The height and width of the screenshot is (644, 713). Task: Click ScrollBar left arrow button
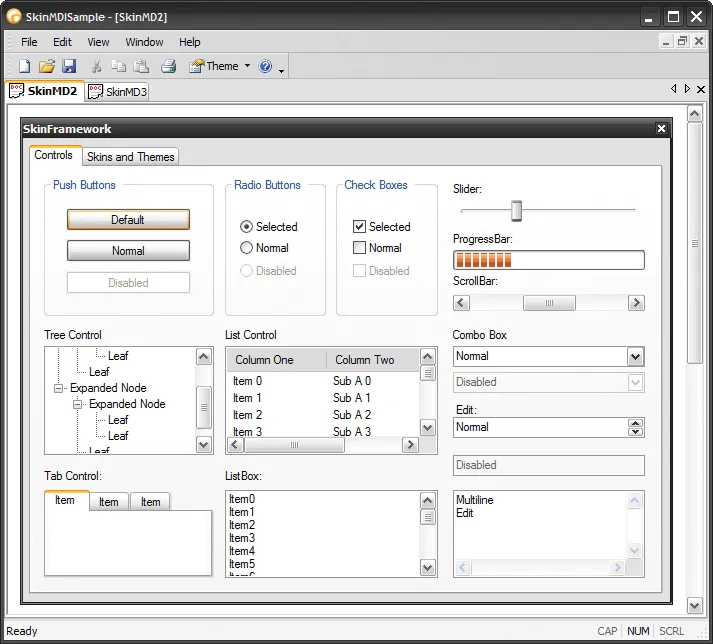(x=462, y=303)
